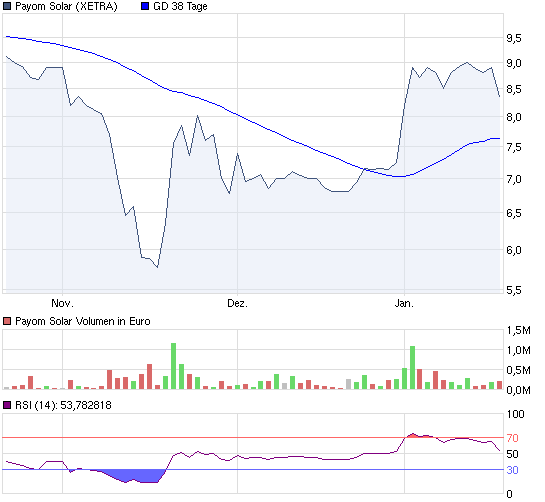Image resolution: width=545 pixels, height=502 pixels.
Task: Click the 'Jan.' date axis label
Action: tap(404, 303)
